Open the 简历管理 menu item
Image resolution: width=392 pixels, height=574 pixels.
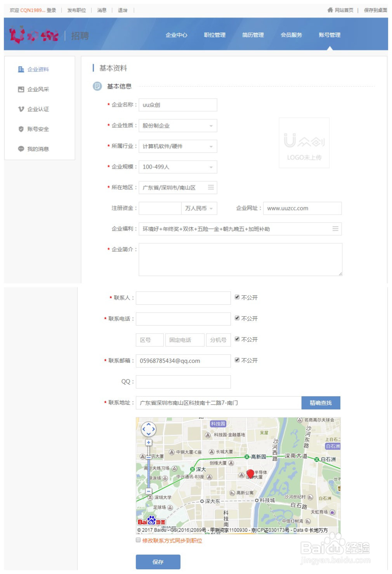[253, 35]
